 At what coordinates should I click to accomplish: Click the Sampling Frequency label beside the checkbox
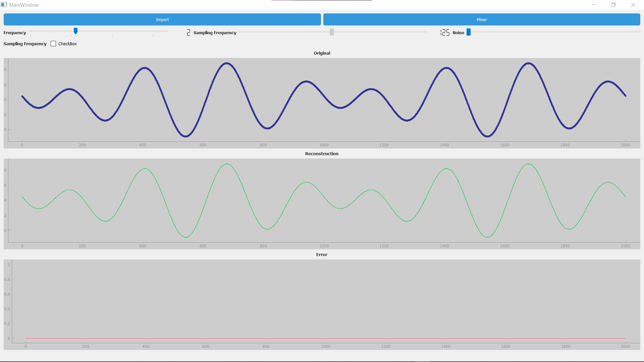point(25,44)
